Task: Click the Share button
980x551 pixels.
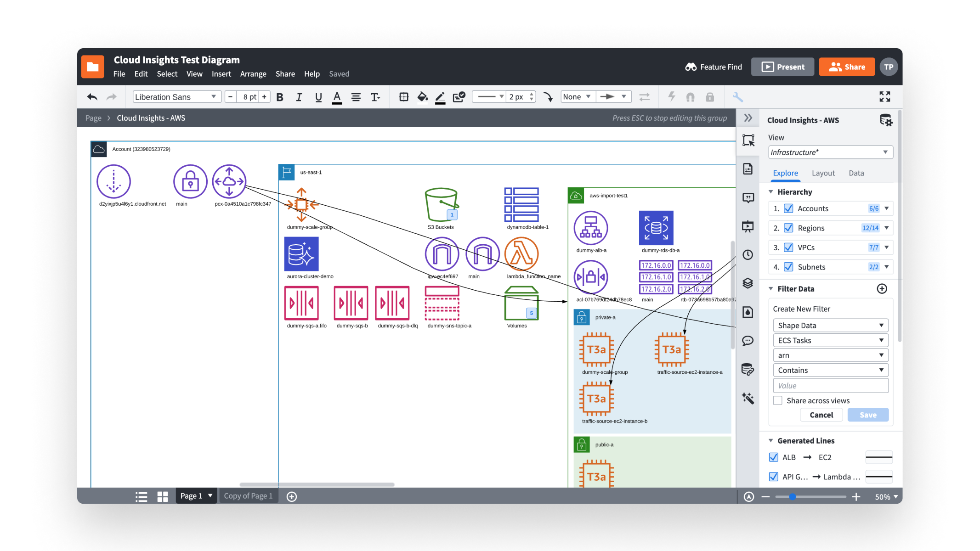Action: click(847, 67)
